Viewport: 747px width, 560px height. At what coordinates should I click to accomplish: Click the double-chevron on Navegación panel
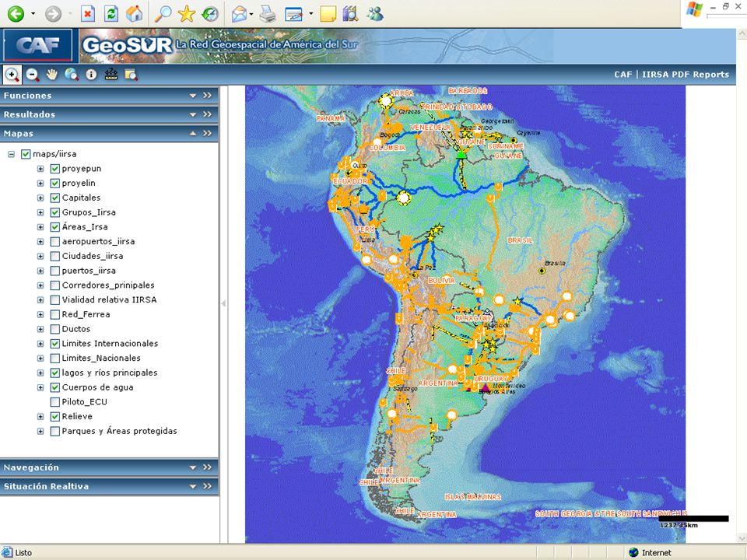207,467
